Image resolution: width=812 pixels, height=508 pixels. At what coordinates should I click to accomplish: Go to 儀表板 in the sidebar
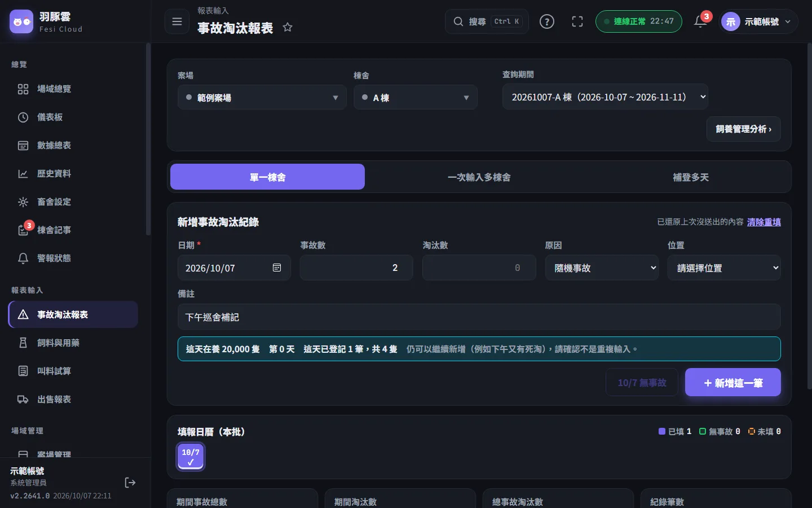(73, 117)
